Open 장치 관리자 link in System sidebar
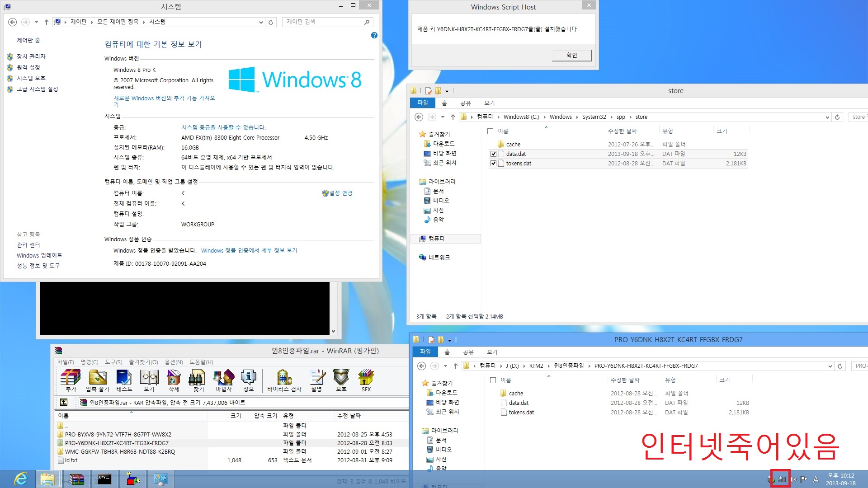The height and width of the screenshot is (488, 868). coord(31,56)
